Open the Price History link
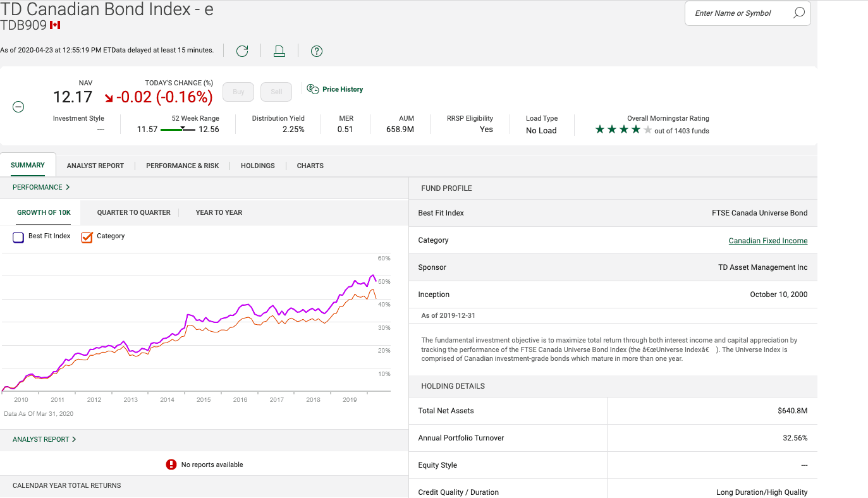Viewport: 868px width, 498px height. coord(343,89)
